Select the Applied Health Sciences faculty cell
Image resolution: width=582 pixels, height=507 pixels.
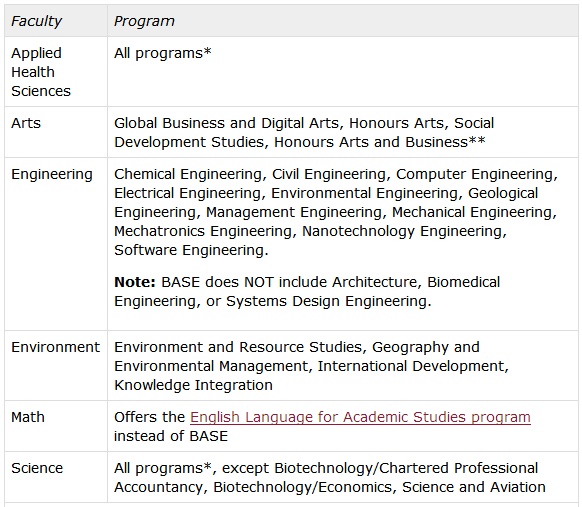tap(56, 72)
